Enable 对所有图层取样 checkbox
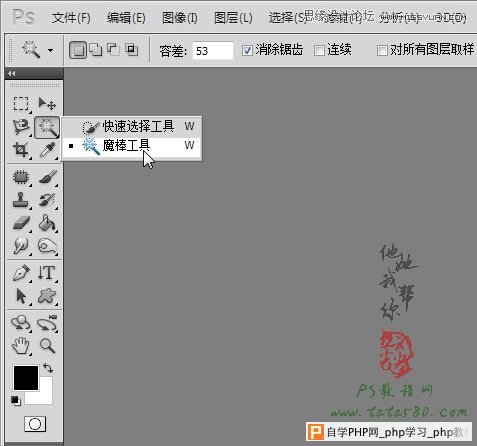 382,51
